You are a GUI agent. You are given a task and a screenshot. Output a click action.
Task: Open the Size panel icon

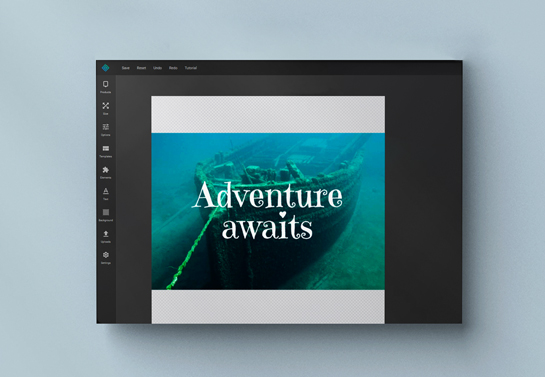pos(106,106)
